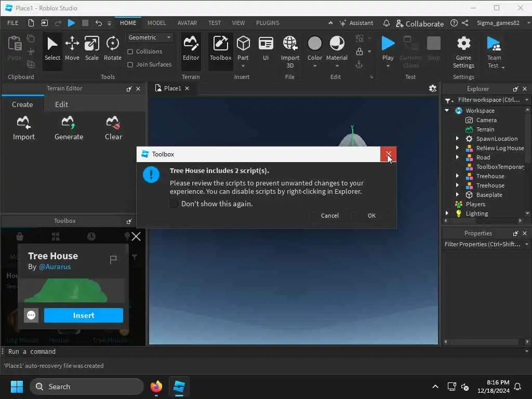Click the share icon
Viewport: 532px width, 399px height.
(465, 23)
